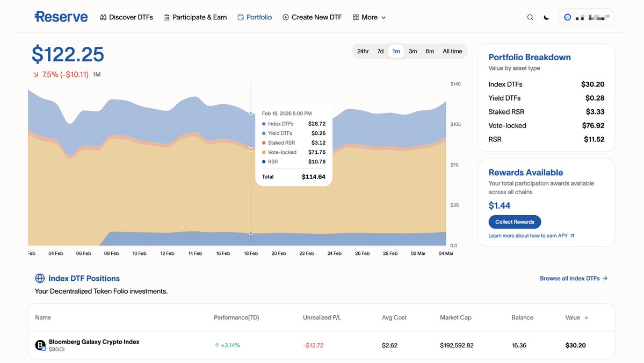Viewport: 644px width, 363px height.
Task: Click the plus circle Create New DTF icon
Action: [285, 17]
